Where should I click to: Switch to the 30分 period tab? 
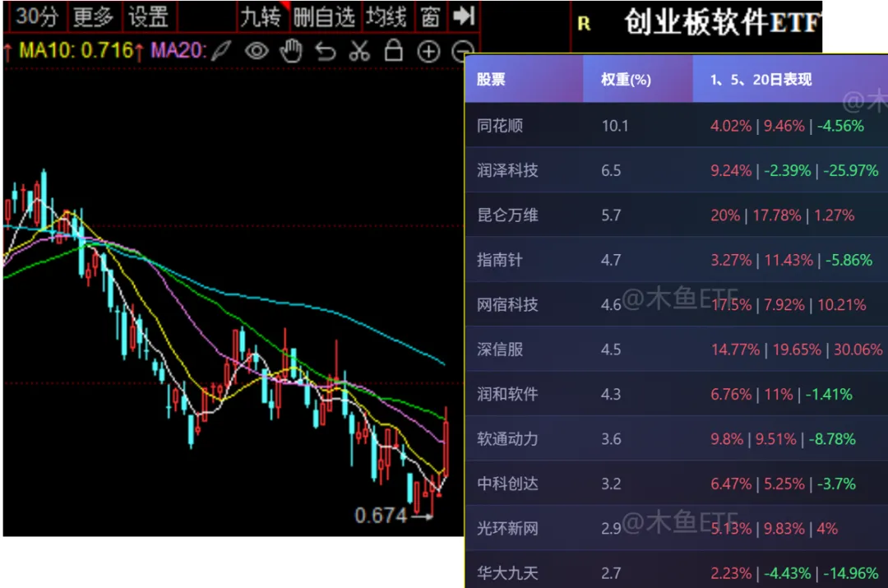(x=36, y=16)
